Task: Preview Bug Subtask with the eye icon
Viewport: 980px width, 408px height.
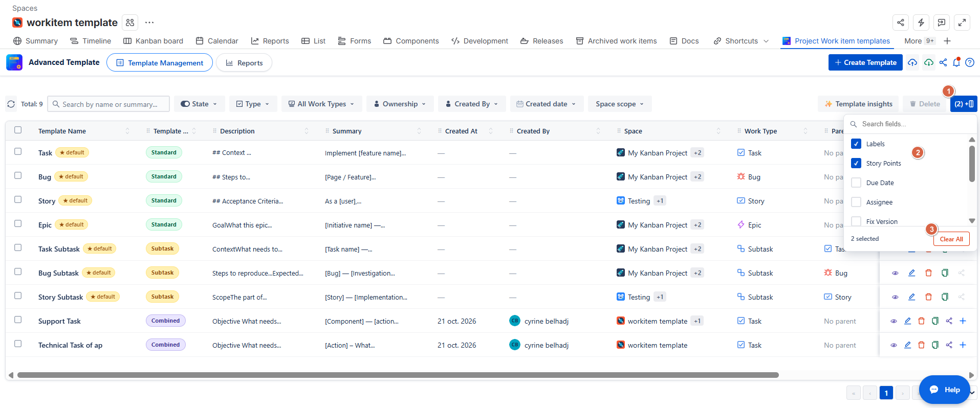Action: click(x=895, y=273)
